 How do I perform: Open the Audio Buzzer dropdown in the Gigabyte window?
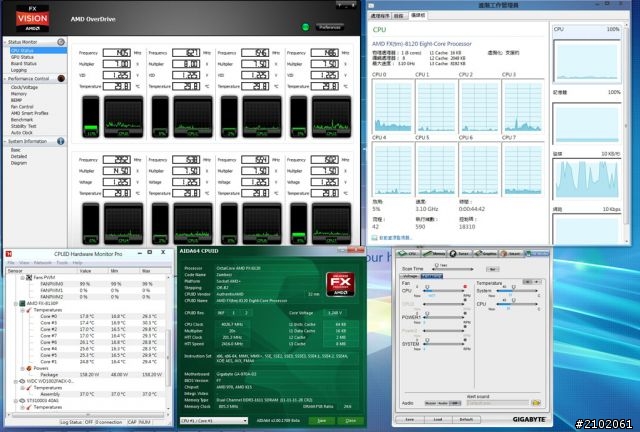click(x=443, y=403)
